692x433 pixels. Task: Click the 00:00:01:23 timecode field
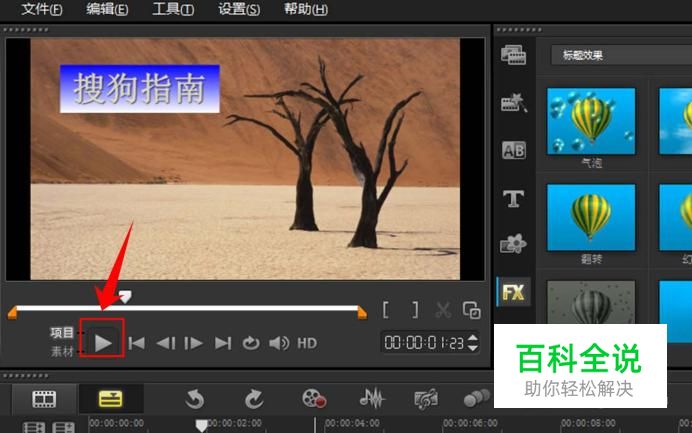(424, 343)
